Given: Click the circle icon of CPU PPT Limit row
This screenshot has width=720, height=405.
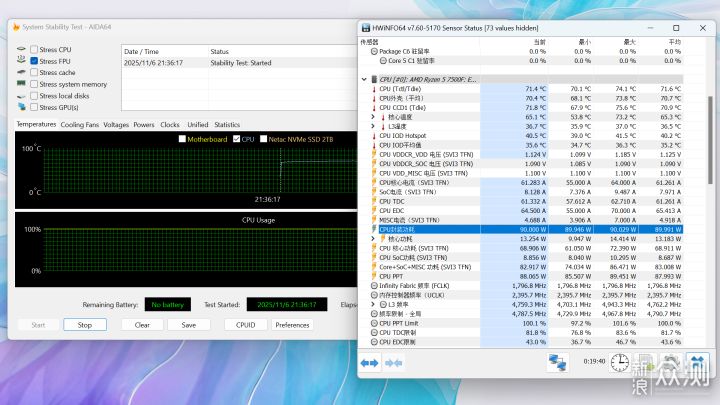Looking at the screenshot, I should 374,323.
